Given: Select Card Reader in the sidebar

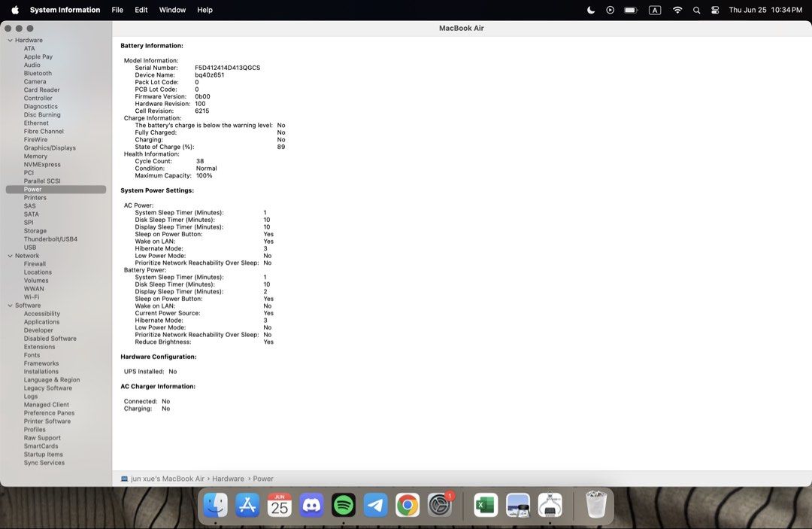Looking at the screenshot, I should [x=41, y=90].
